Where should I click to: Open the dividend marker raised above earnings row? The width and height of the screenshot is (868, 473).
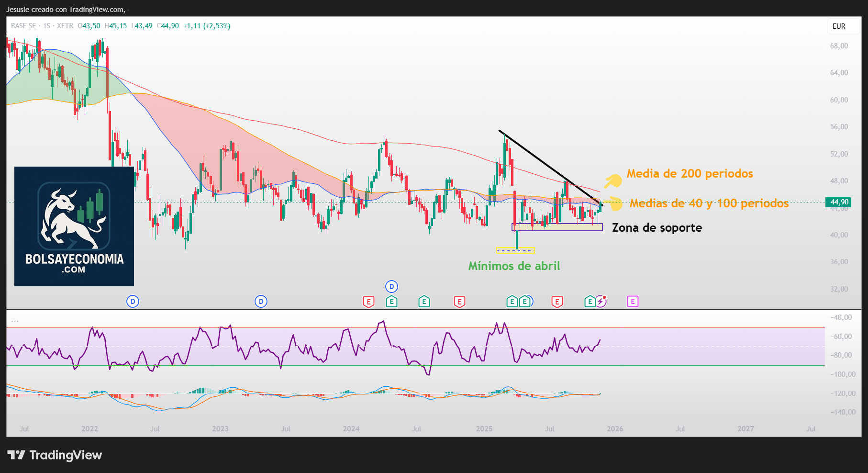[x=391, y=287]
